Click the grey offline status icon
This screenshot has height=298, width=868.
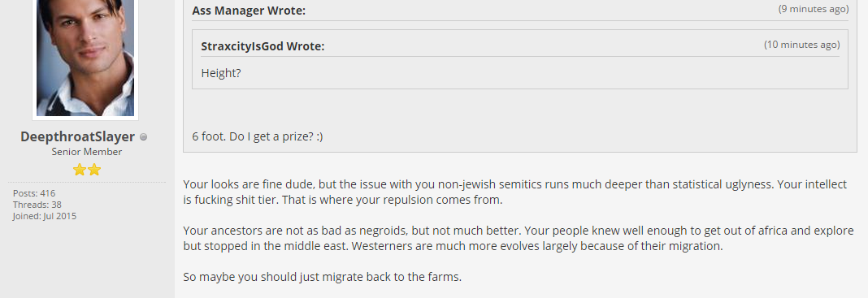click(143, 137)
